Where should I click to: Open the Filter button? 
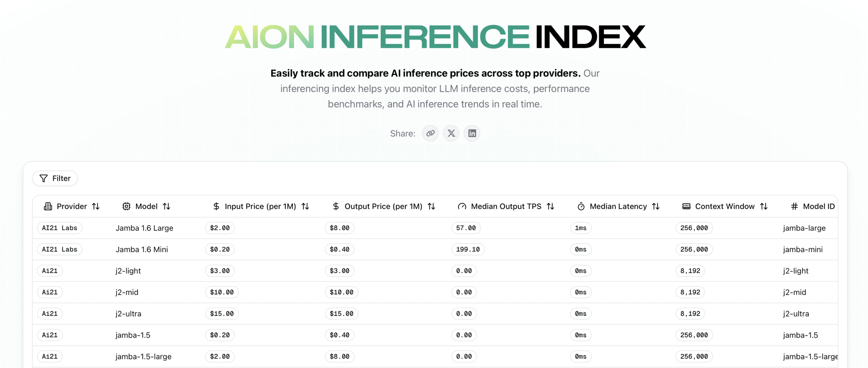55,178
